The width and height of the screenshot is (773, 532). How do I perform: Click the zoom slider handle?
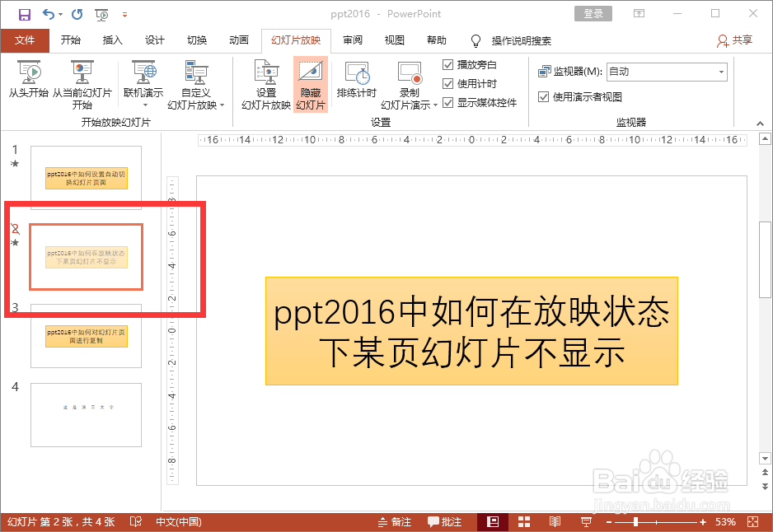pos(635,521)
